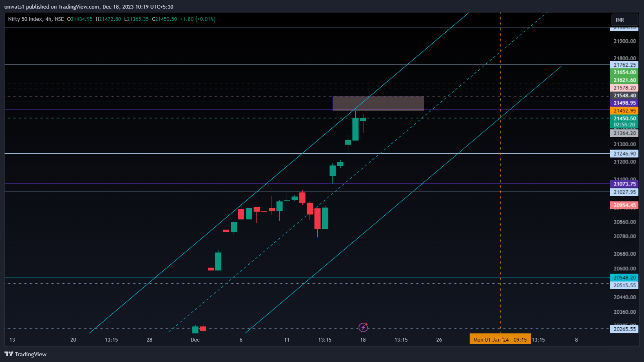Click the high value H21472.80
This screenshot has height=362, width=644.
click(109, 19)
